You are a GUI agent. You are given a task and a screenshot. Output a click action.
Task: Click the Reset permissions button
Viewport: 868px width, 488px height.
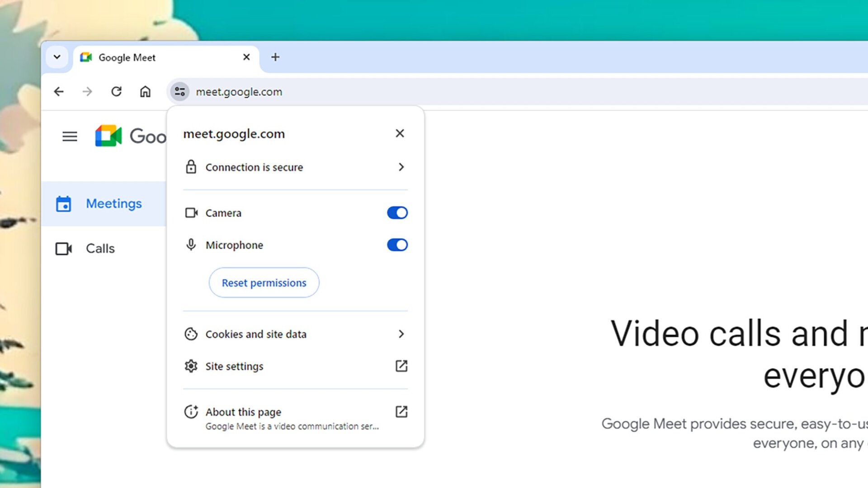(x=264, y=282)
